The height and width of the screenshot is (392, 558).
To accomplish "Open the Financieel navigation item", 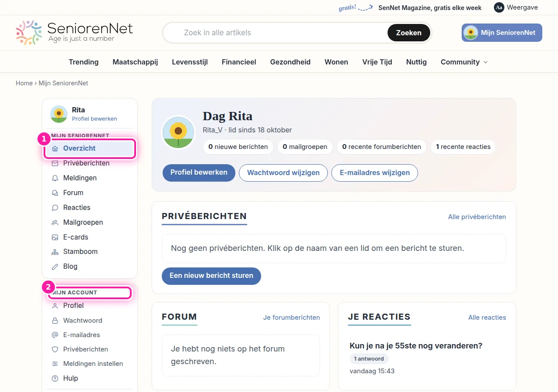I will pos(239,62).
